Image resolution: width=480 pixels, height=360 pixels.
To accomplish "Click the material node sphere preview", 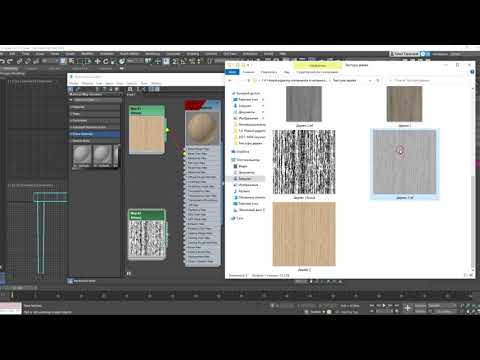I will tap(202, 128).
